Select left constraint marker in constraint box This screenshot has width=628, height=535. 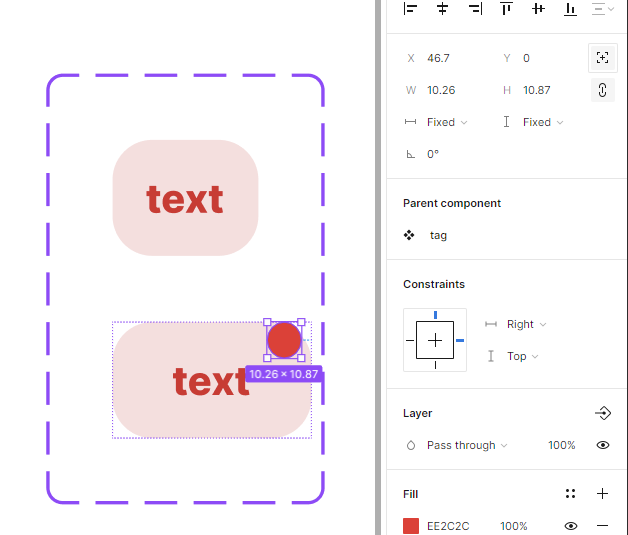pos(410,341)
